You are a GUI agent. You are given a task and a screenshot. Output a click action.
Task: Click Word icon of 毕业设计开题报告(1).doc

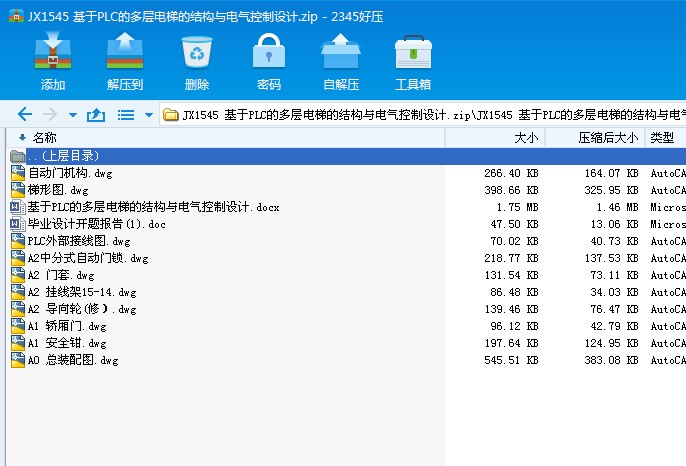(18, 224)
